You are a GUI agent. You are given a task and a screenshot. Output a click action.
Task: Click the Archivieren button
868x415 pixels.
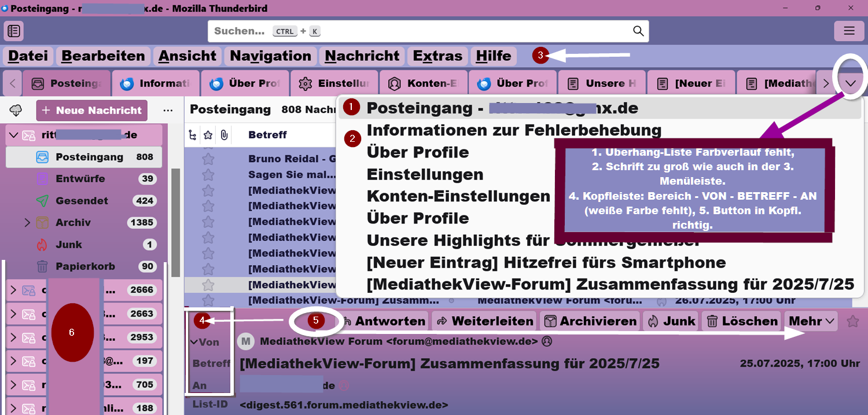point(591,321)
